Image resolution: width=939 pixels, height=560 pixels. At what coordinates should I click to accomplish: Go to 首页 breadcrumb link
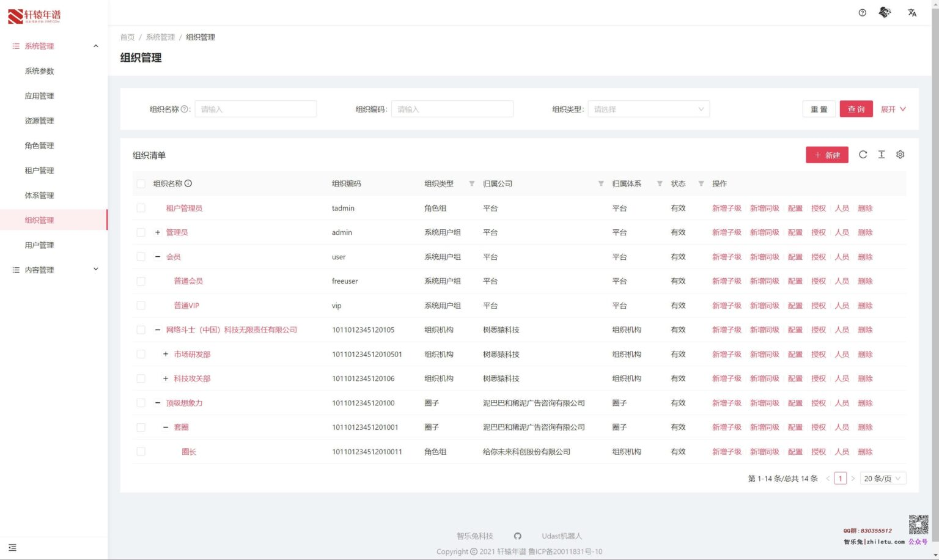point(127,37)
